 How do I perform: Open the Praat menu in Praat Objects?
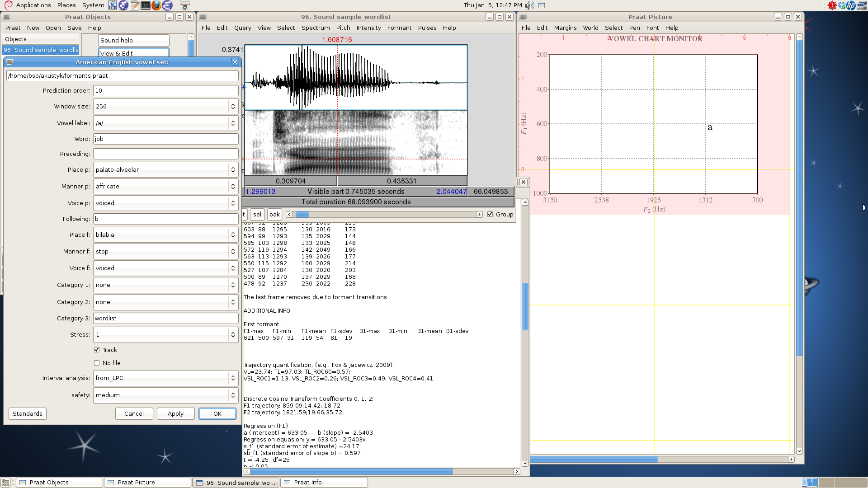pos(13,28)
